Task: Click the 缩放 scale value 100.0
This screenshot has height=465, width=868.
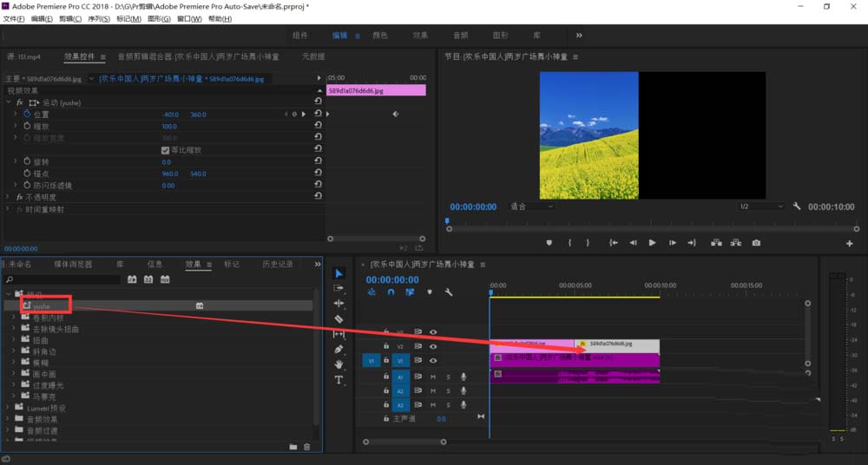Action: pos(169,127)
